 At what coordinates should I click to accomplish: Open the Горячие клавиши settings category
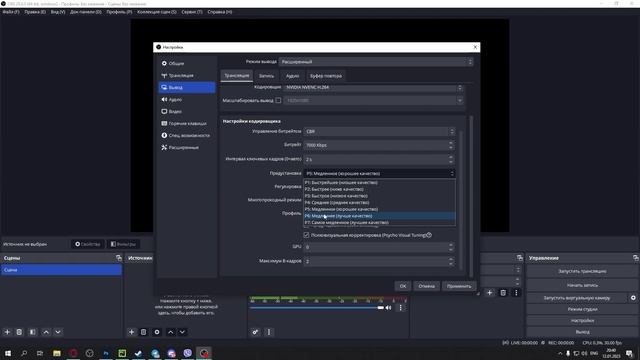pyautogui.click(x=187, y=123)
